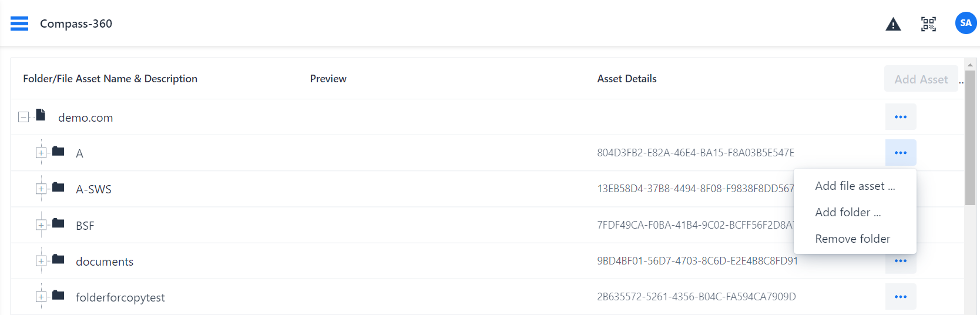Viewport: 980px width, 315px height.
Task: Select 'Add folder ...' menu entry
Action: pyautogui.click(x=847, y=213)
